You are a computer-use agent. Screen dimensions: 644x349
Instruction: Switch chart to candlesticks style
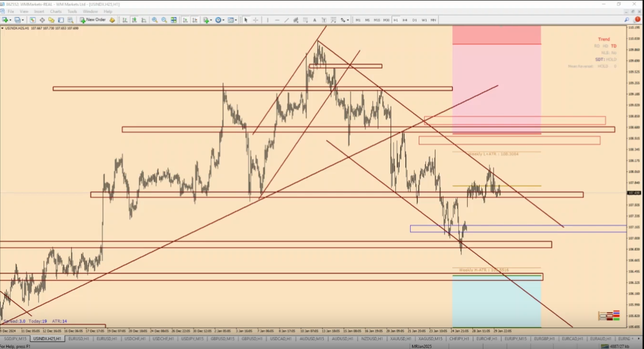(134, 20)
